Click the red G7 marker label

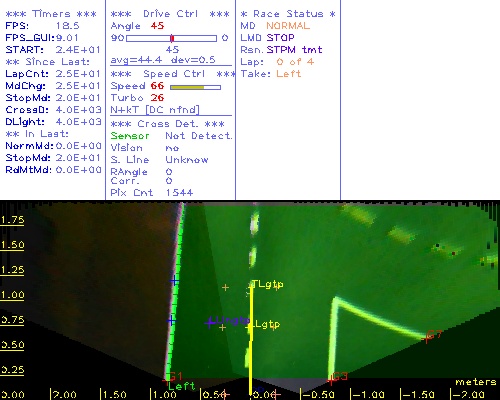pos(434,335)
